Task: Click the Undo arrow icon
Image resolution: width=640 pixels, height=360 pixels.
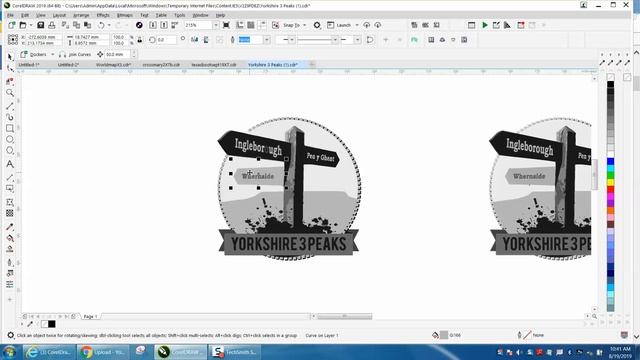Action: click(x=101, y=25)
